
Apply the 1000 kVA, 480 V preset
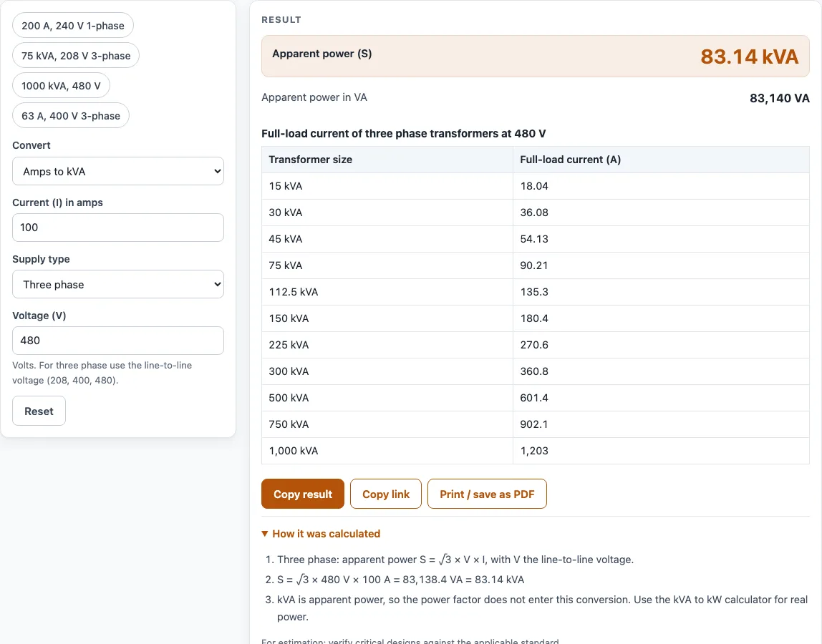click(x=61, y=85)
